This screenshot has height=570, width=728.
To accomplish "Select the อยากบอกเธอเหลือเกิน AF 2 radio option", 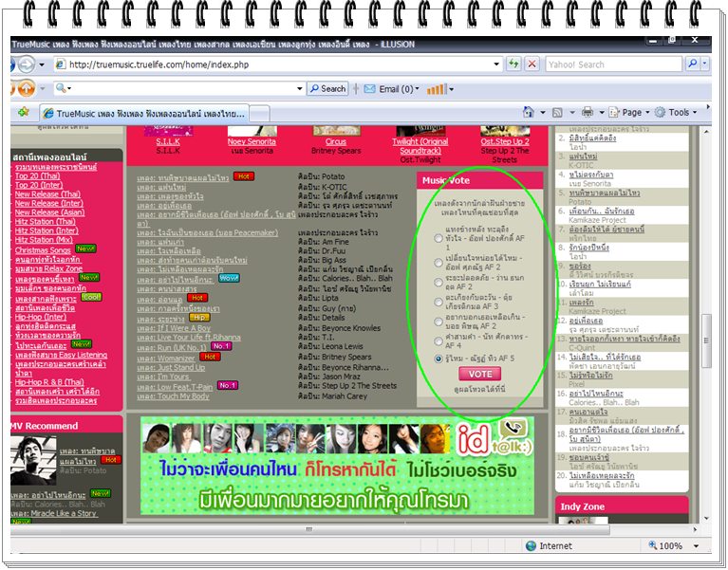I will (439, 322).
